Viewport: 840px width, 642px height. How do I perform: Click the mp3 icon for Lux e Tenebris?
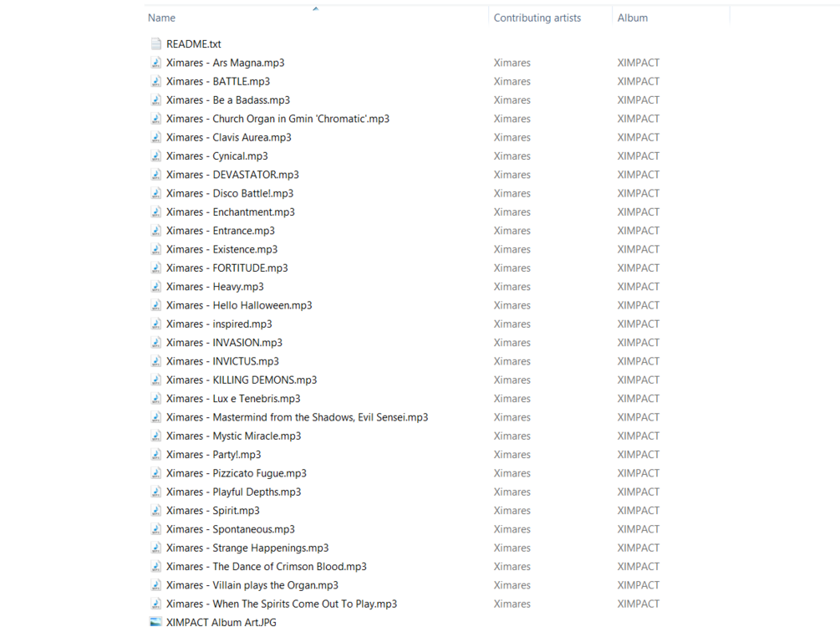pos(156,398)
